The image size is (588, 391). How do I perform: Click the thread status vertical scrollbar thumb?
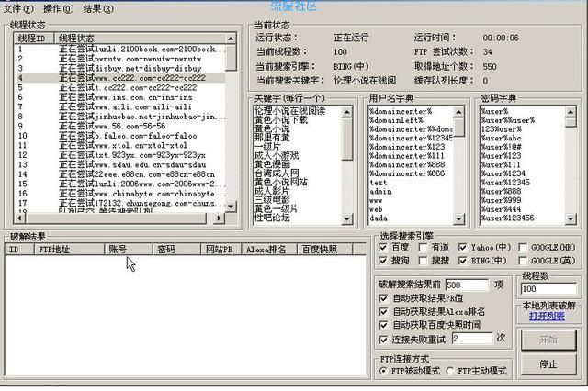coord(231,57)
